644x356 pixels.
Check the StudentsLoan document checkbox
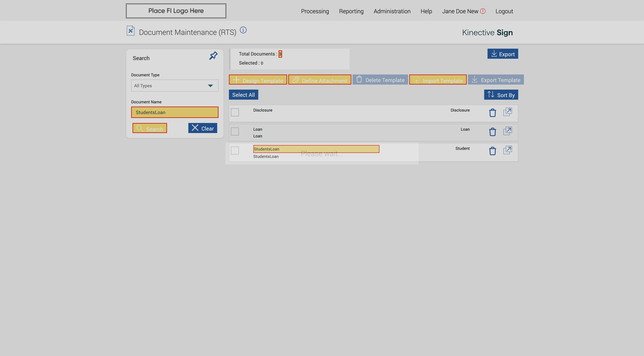235,150
